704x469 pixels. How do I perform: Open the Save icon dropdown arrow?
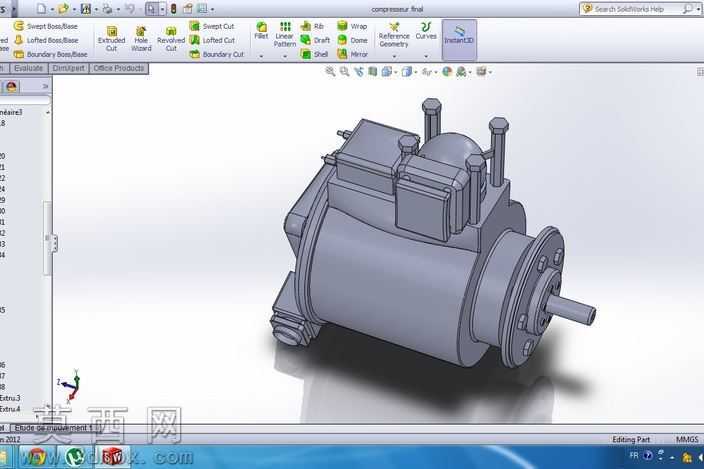click(x=96, y=9)
